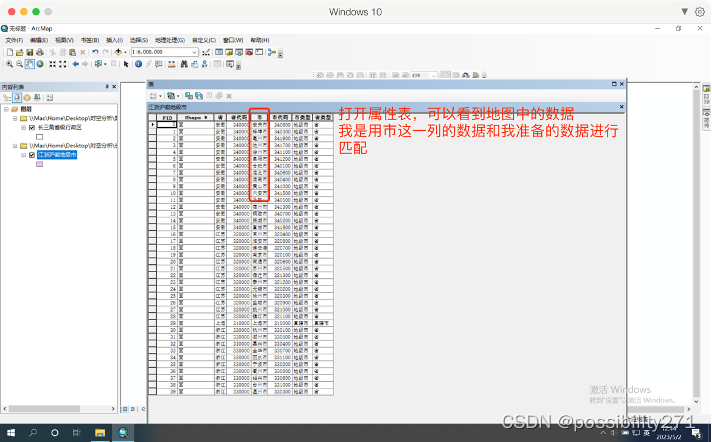Click the Shape column header

click(x=196, y=118)
